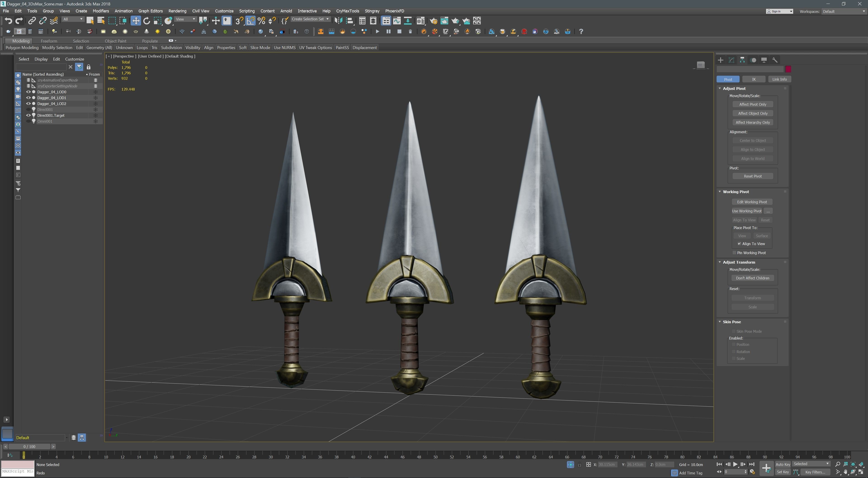868x478 pixels.
Task: Click the Mirror tool icon
Action: click(338, 21)
